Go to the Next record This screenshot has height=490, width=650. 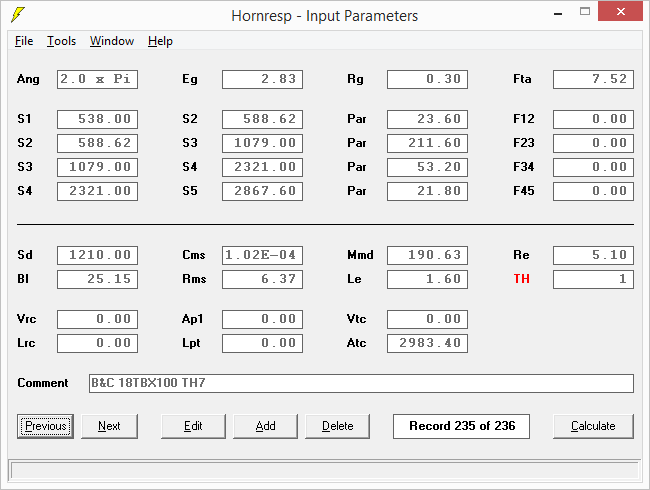pos(109,426)
